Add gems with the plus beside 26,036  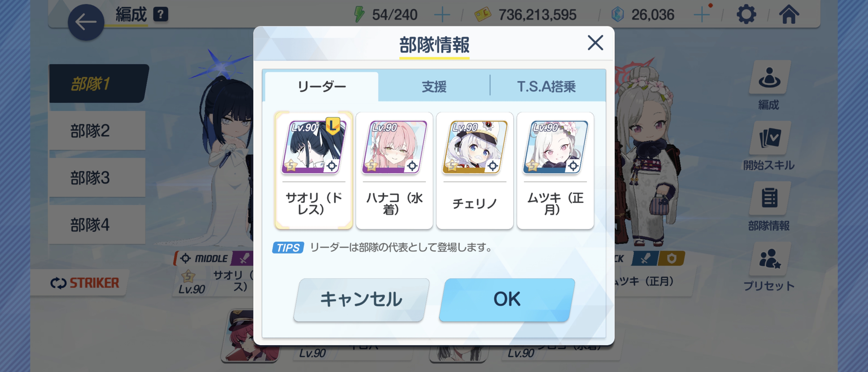(x=702, y=14)
